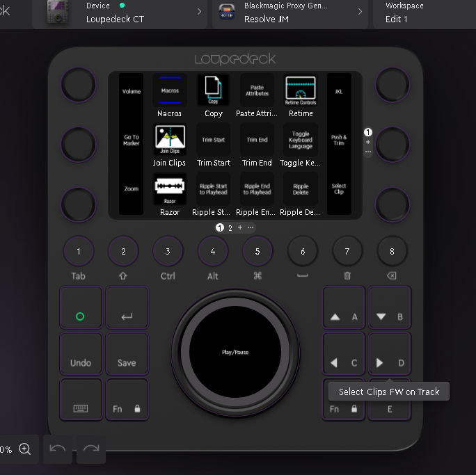The width and height of the screenshot is (476, 475).
Task: Select round button 6 space
Action: pos(303,252)
